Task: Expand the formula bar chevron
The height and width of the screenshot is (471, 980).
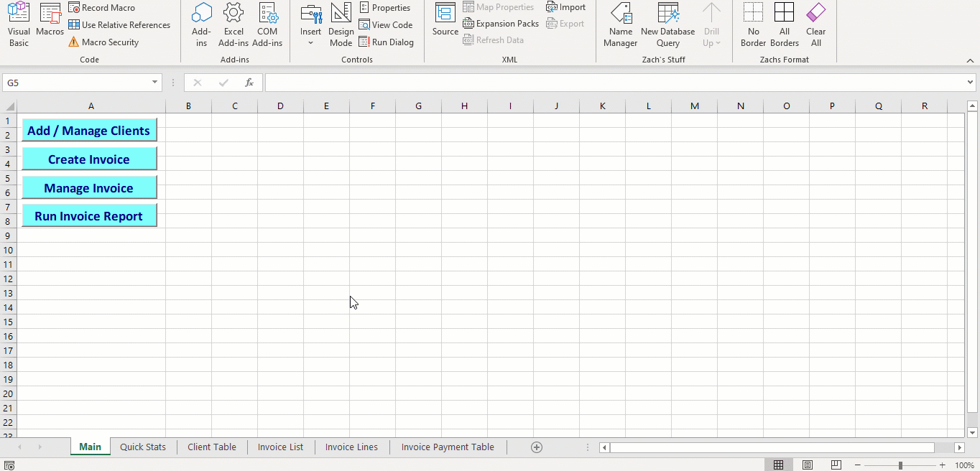Action: click(x=971, y=83)
